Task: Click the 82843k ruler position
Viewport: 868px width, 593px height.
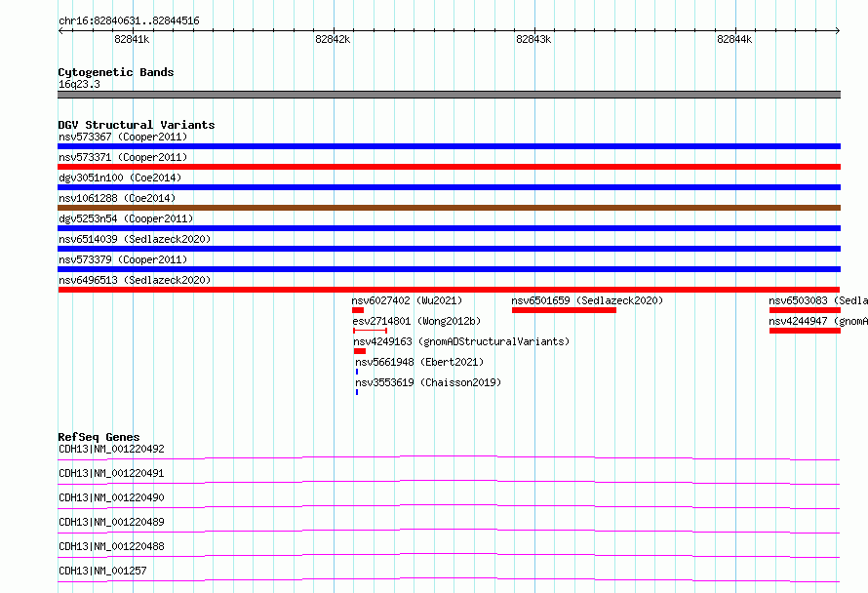Action: pos(533,39)
